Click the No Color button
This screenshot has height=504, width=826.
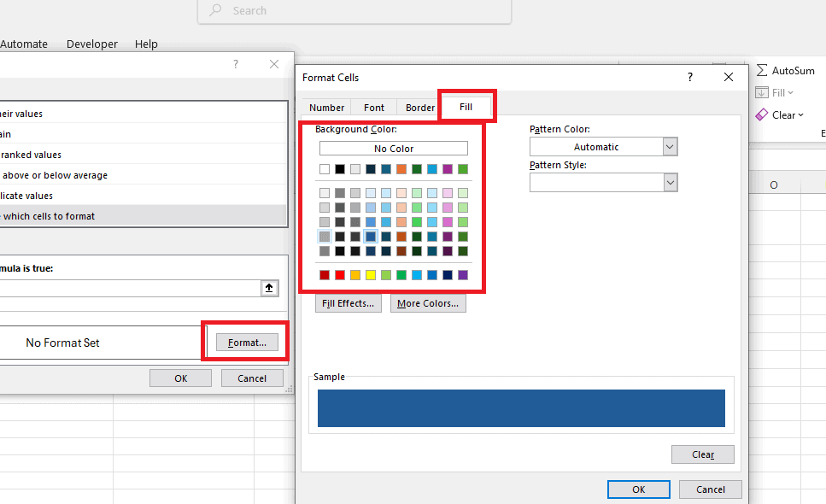(394, 149)
